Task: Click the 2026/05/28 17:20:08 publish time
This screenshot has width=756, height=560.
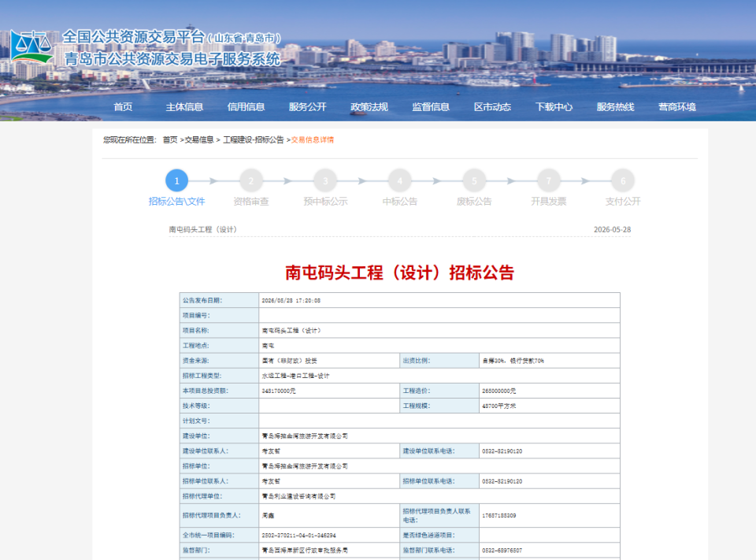Action: (291, 301)
